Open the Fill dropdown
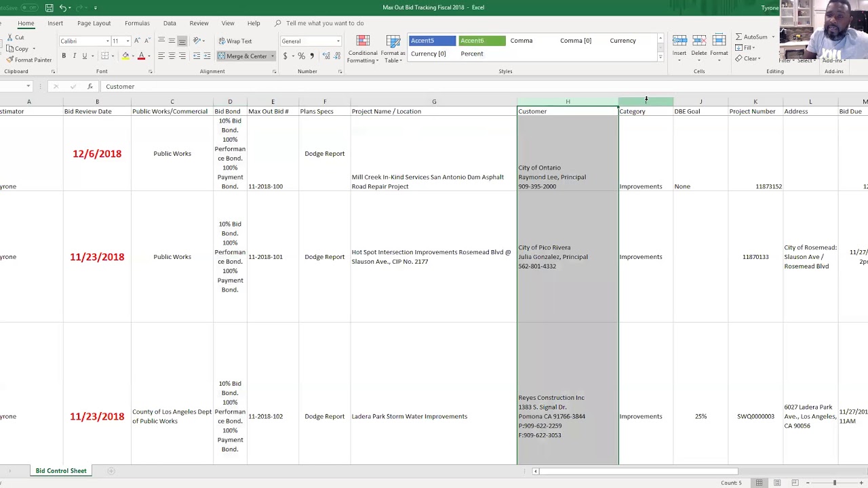 click(745, 47)
